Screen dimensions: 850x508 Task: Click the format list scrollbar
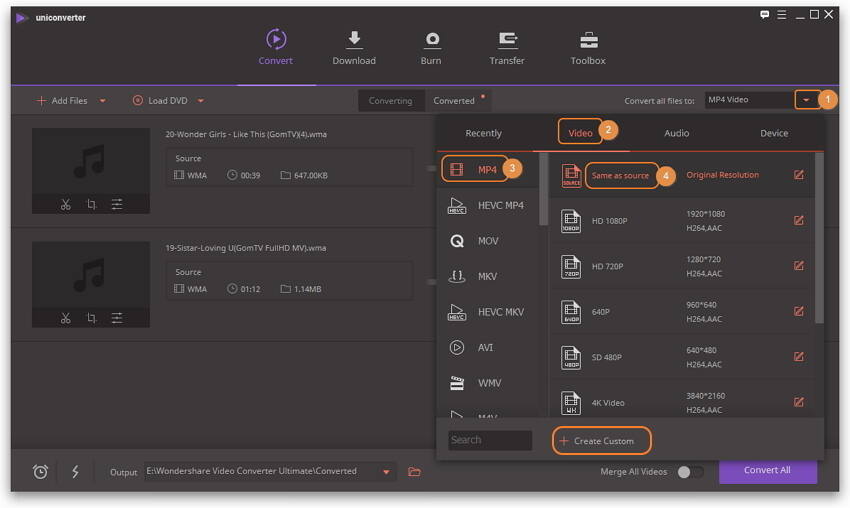(543, 189)
